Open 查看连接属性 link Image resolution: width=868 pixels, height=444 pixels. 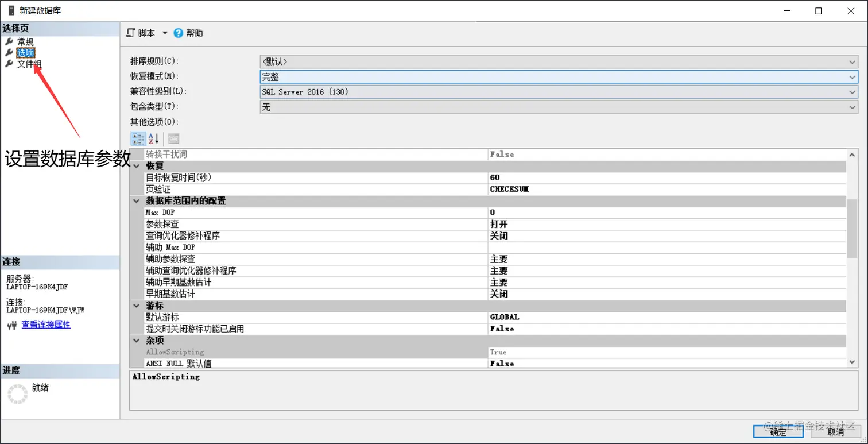click(x=46, y=325)
